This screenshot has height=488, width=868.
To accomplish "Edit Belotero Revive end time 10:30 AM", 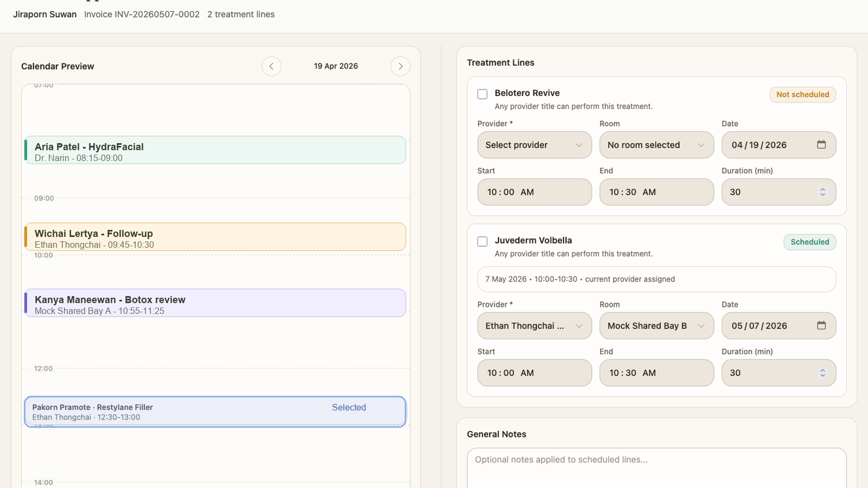I will (x=656, y=192).
